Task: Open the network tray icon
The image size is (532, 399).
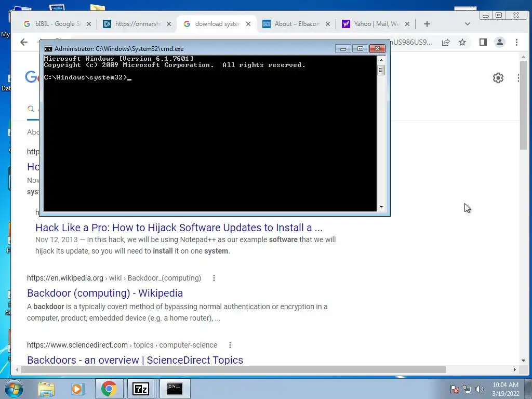Action: 467,389
